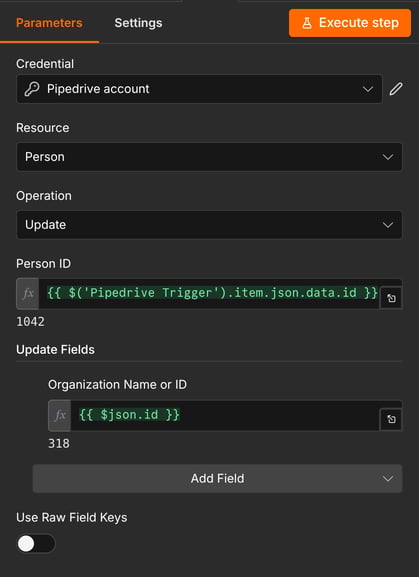Open the Add Field dropdown
Image resolution: width=419 pixels, height=577 pixels.
pyautogui.click(x=217, y=478)
